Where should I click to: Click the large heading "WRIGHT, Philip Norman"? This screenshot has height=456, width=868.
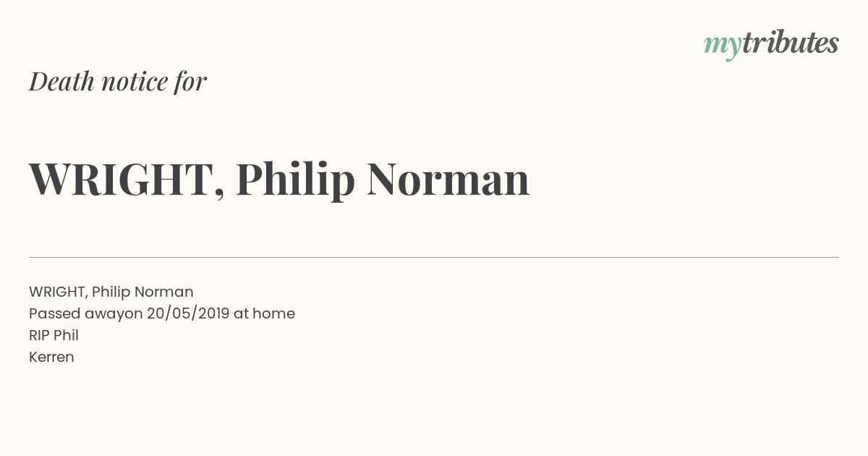tap(279, 180)
